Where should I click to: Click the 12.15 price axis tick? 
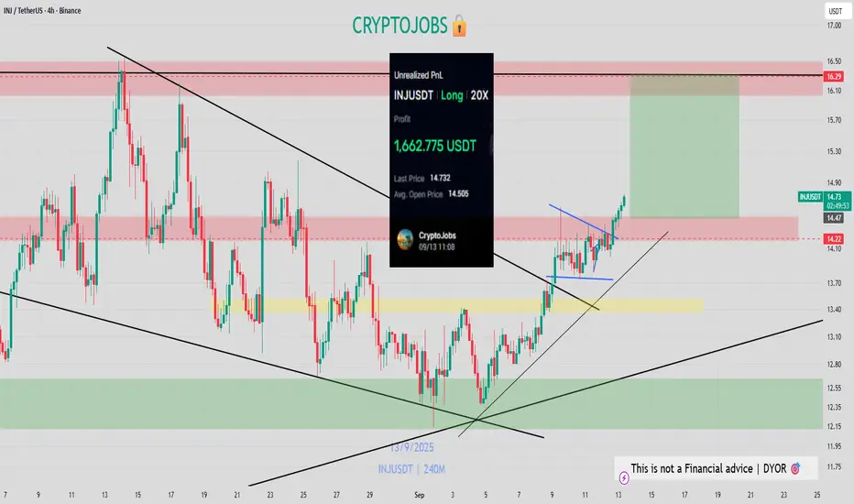pyautogui.click(x=834, y=426)
